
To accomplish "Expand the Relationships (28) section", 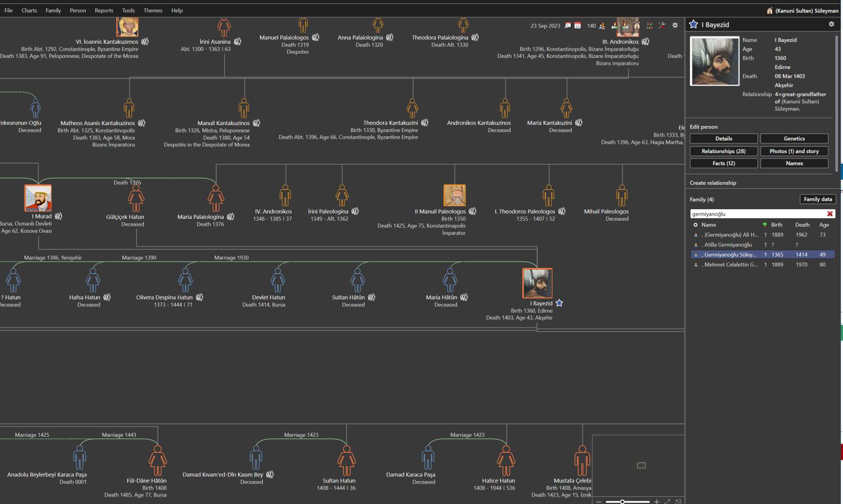I will point(724,151).
